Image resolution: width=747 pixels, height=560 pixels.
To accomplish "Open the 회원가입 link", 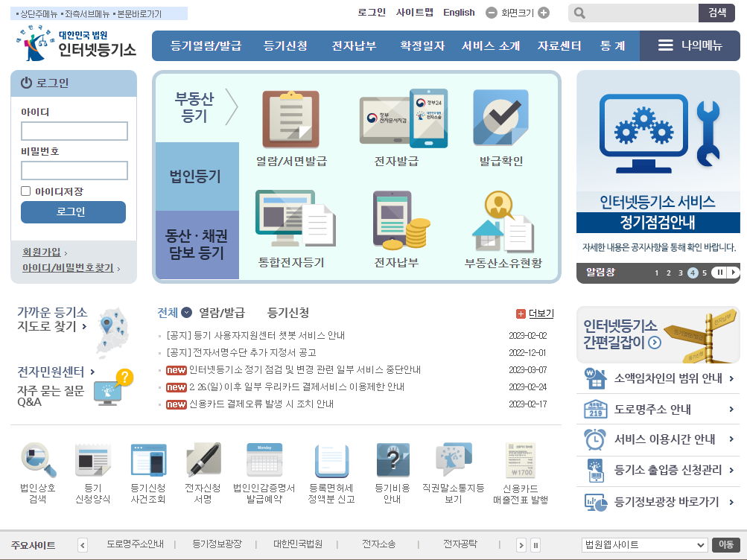I will [x=42, y=252].
